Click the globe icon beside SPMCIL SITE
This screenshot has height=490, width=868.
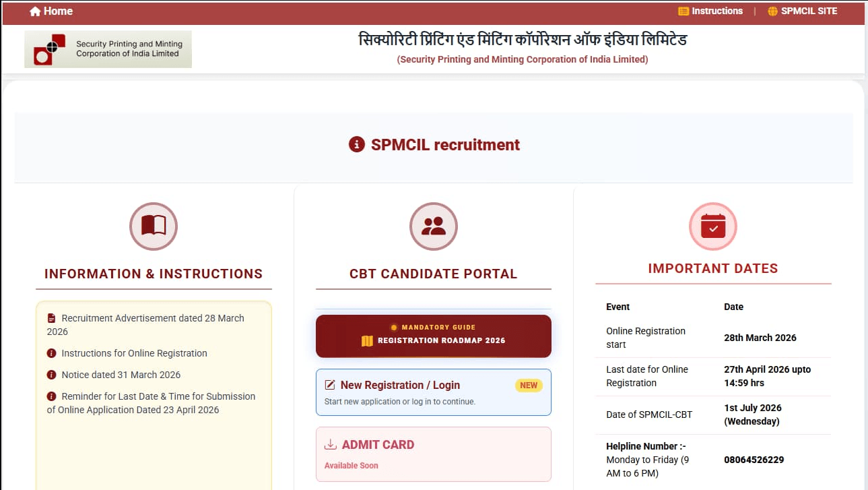point(772,11)
